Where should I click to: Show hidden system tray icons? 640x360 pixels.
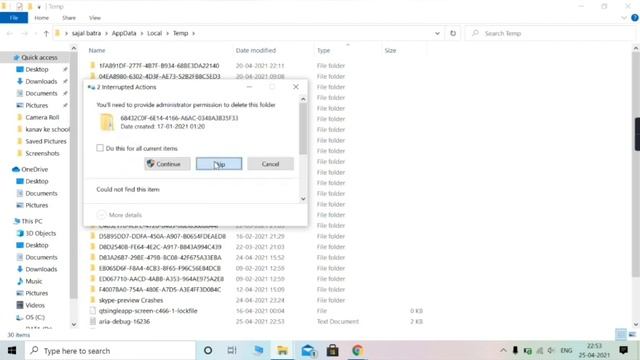(x=503, y=351)
